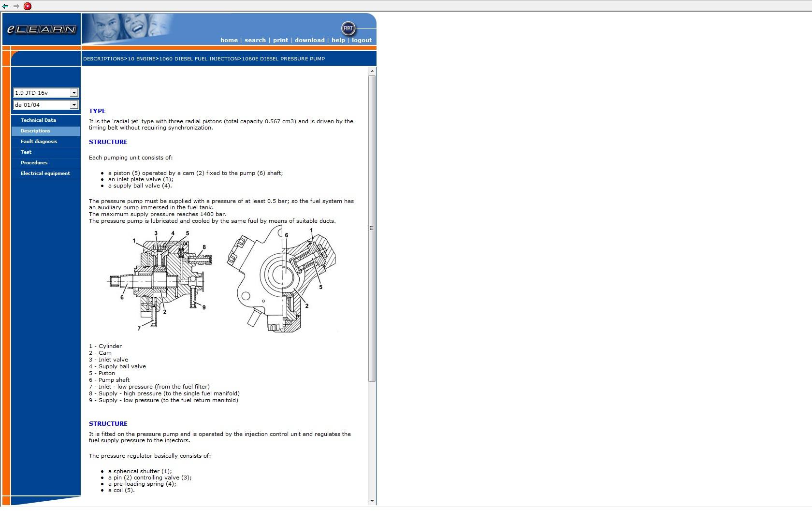The image size is (812, 522).
Task: Click 'Each pumping unit consists of:' text
Action: (130, 158)
